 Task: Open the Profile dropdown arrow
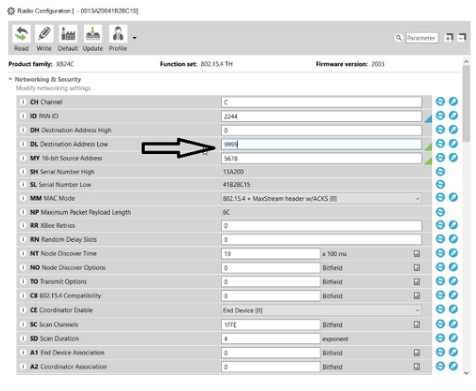(x=134, y=38)
